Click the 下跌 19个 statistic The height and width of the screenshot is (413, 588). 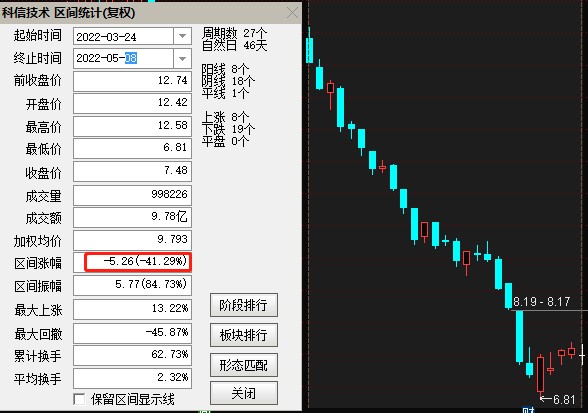(228, 129)
